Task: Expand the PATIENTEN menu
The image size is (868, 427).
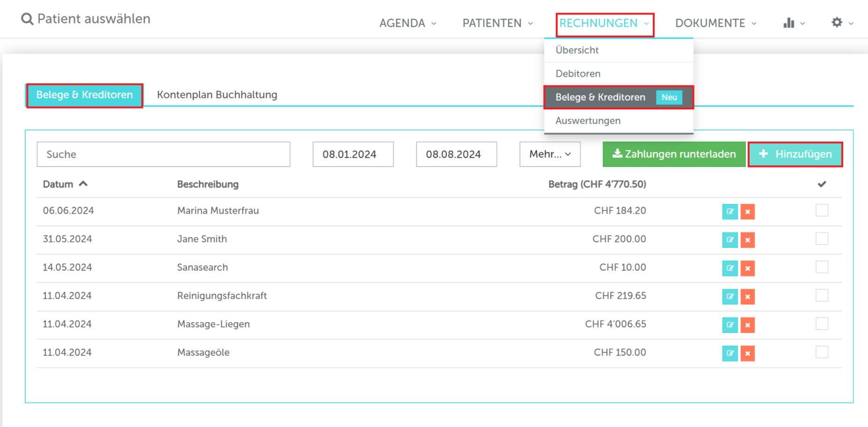Action: (497, 23)
